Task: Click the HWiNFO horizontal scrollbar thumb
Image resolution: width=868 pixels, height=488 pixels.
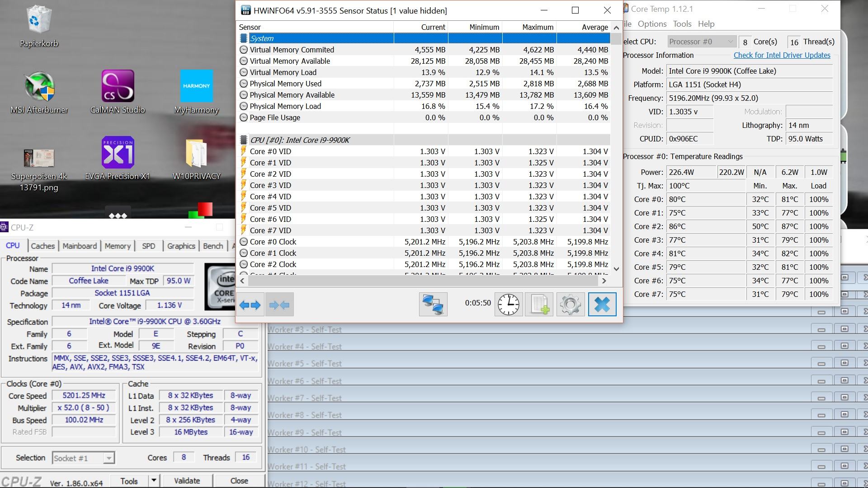Action: pyautogui.click(x=423, y=281)
